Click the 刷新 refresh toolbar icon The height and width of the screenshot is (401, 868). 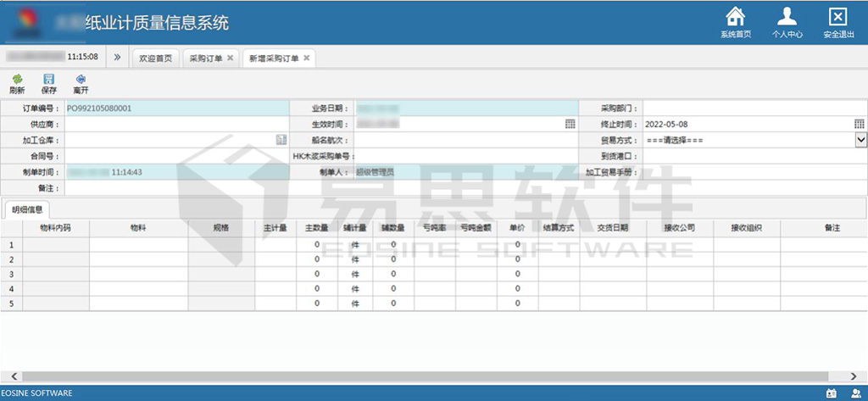[16, 79]
